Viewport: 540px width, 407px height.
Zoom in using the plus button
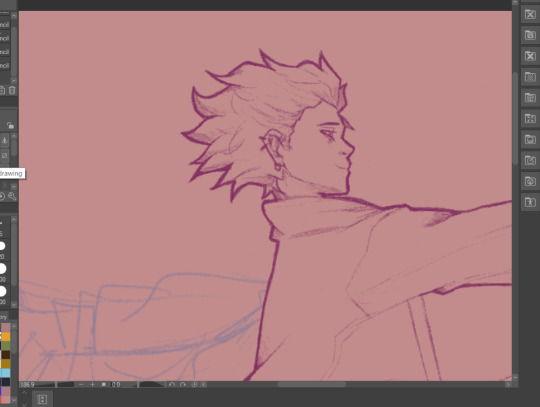(92, 384)
